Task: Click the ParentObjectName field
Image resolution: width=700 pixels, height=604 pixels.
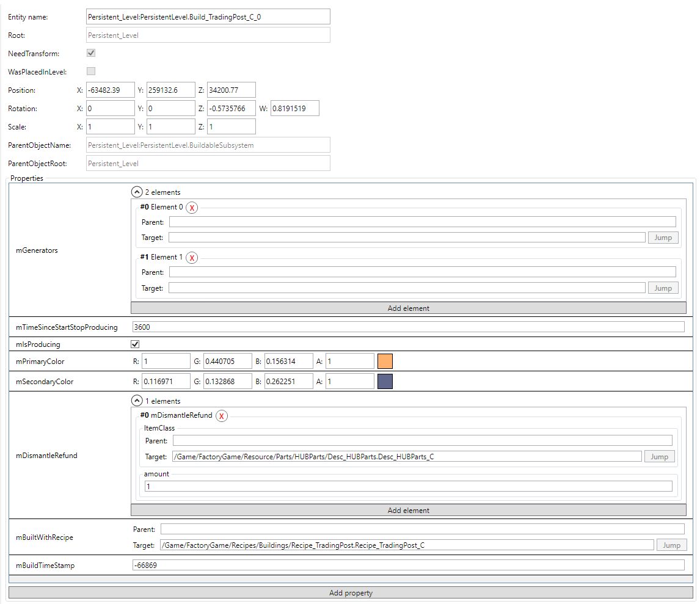Action: tap(208, 145)
